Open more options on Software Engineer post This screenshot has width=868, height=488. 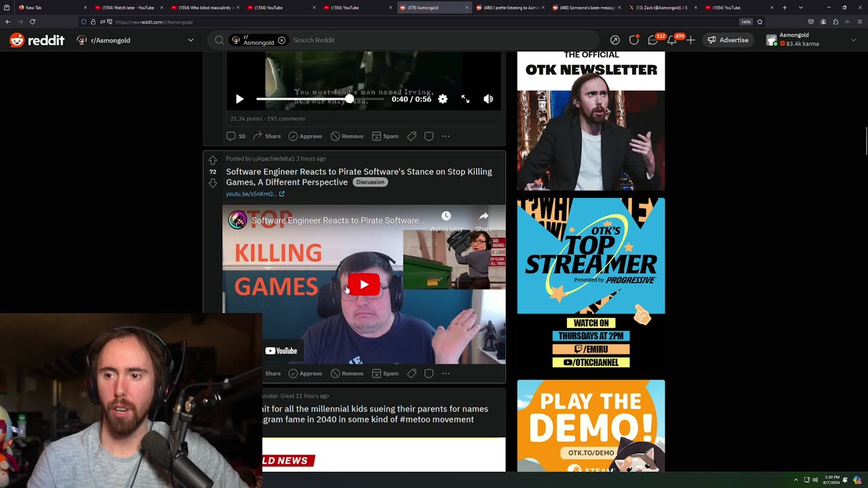tap(446, 373)
